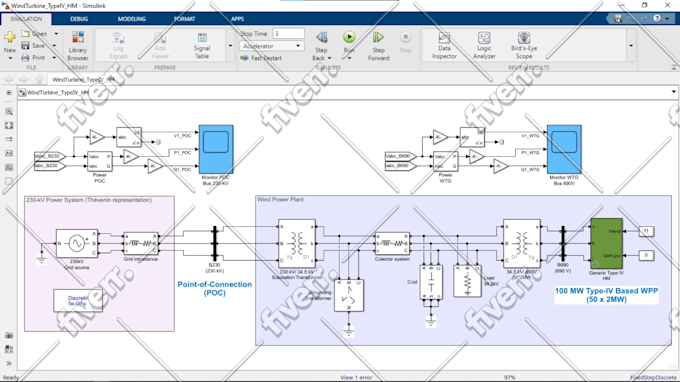Select the green Generic Type IV HM block
The image size is (680, 382).
pos(607,244)
